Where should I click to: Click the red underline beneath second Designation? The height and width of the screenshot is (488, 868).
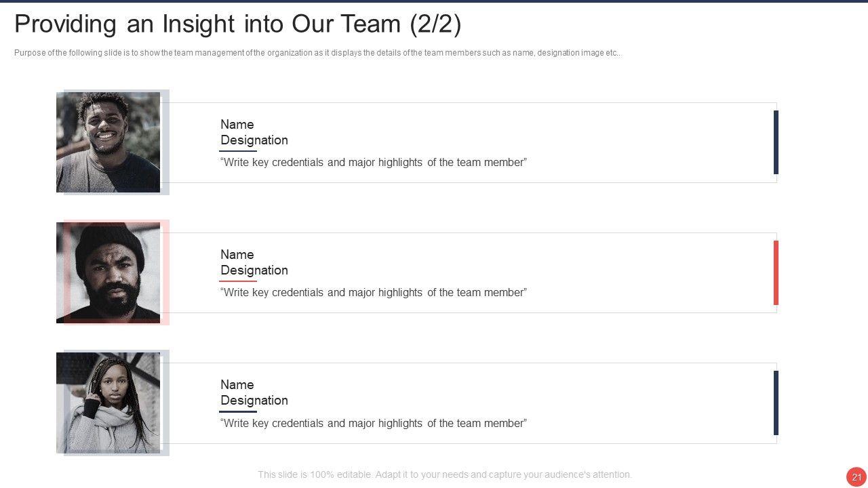238,281
